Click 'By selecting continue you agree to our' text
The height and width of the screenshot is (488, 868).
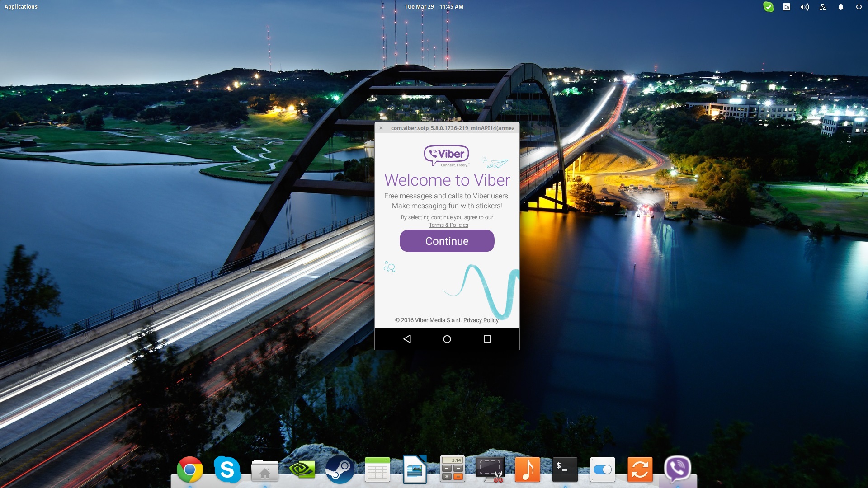point(447,217)
